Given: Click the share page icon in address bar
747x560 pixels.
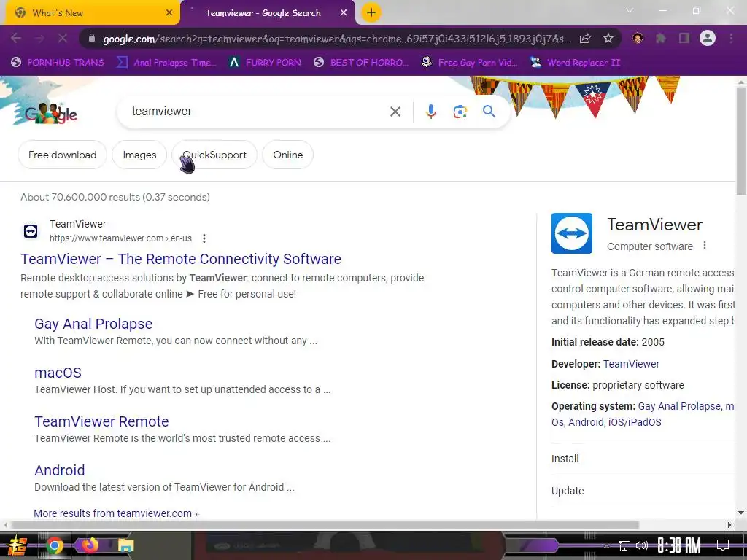Looking at the screenshot, I should pyautogui.click(x=585, y=39).
